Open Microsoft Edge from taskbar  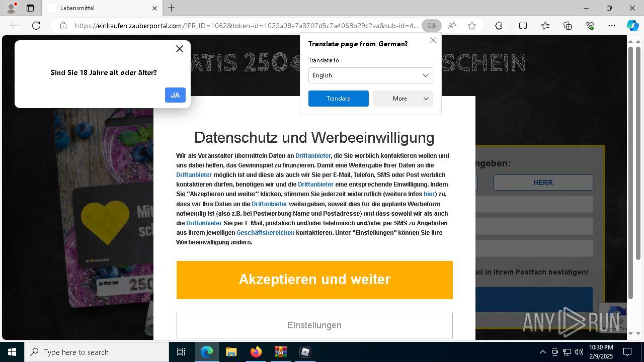pos(207,352)
